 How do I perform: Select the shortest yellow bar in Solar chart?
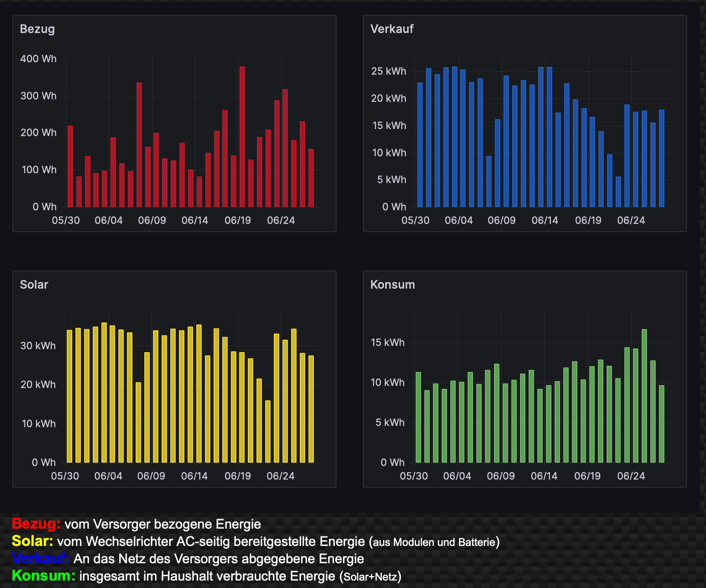point(268,431)
